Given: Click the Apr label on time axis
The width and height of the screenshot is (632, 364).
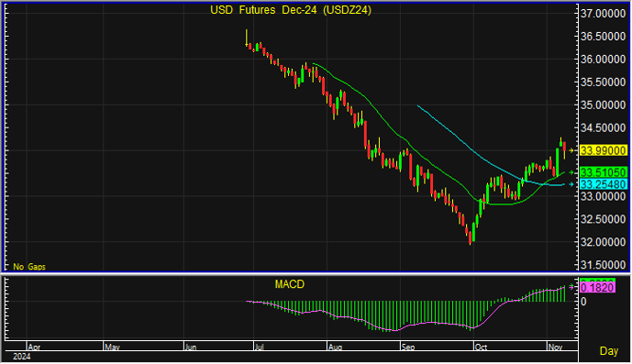Looking at the screenshot, I should point(34,347).
